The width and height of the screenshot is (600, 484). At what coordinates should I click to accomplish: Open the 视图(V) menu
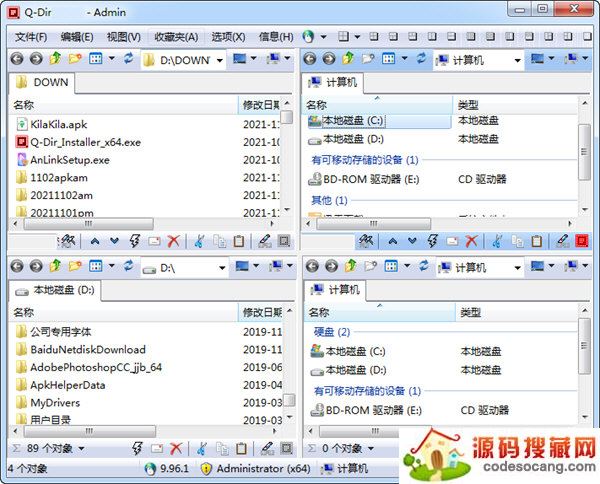coord(124,37)
